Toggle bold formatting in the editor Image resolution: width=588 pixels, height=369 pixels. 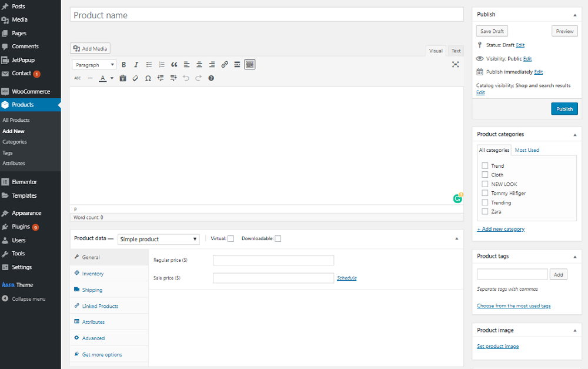(123, 65)
